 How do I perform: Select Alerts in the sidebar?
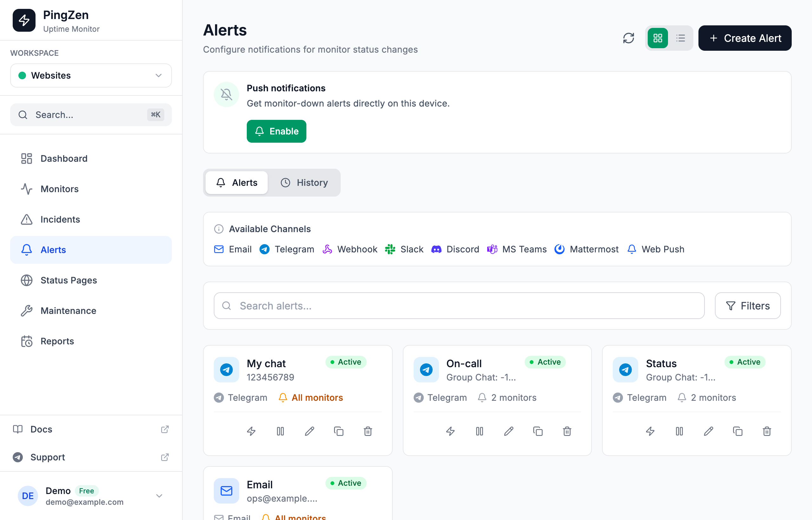(x=91, y=250)
